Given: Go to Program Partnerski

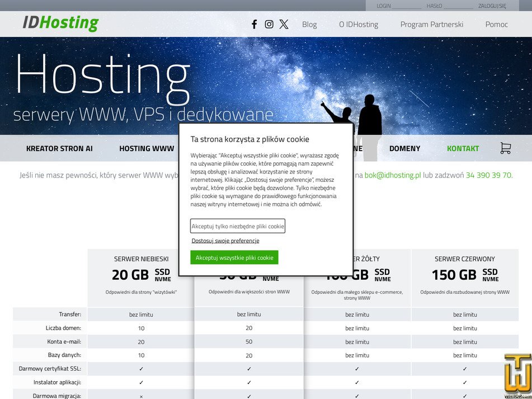Looking at the screenshot, I should click(431, 25).
